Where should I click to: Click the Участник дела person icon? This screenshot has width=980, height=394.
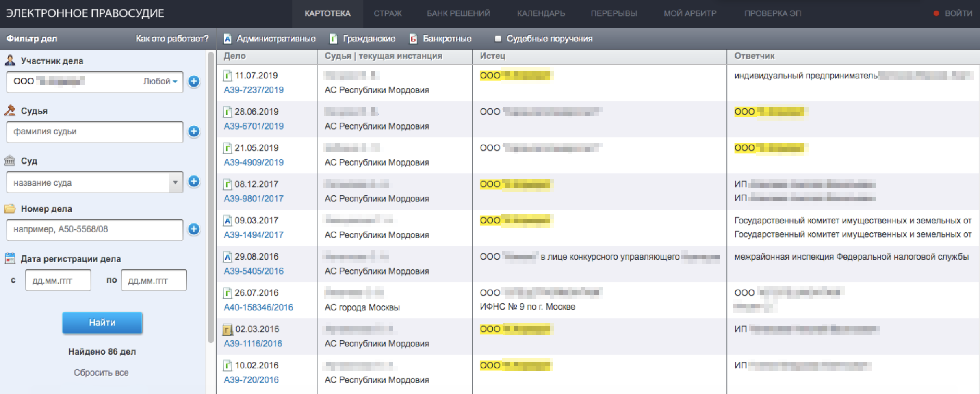coord(10,61)
